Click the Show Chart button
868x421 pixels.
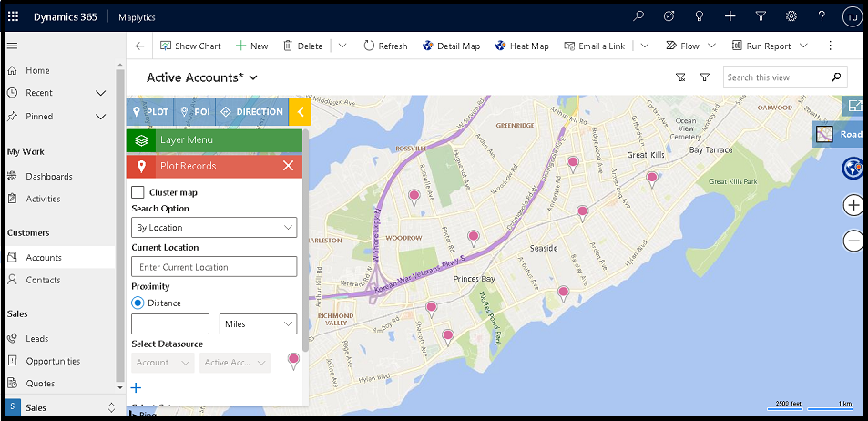point(189,46)
